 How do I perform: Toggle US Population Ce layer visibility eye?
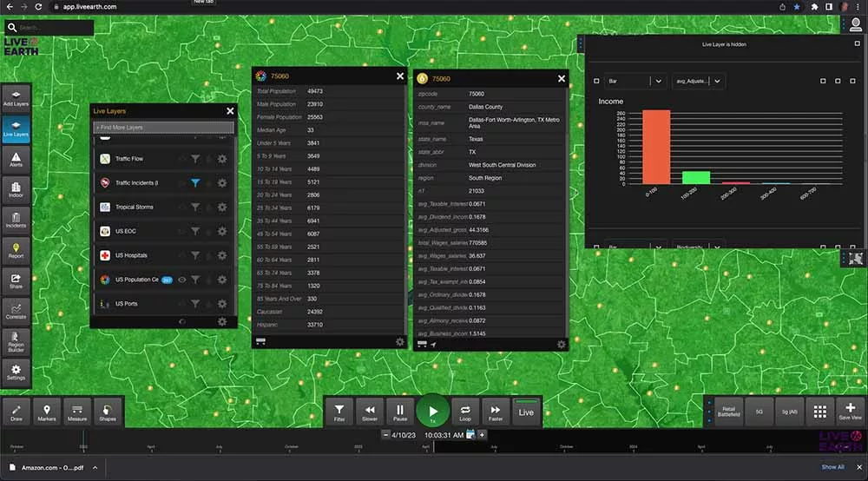181,280
